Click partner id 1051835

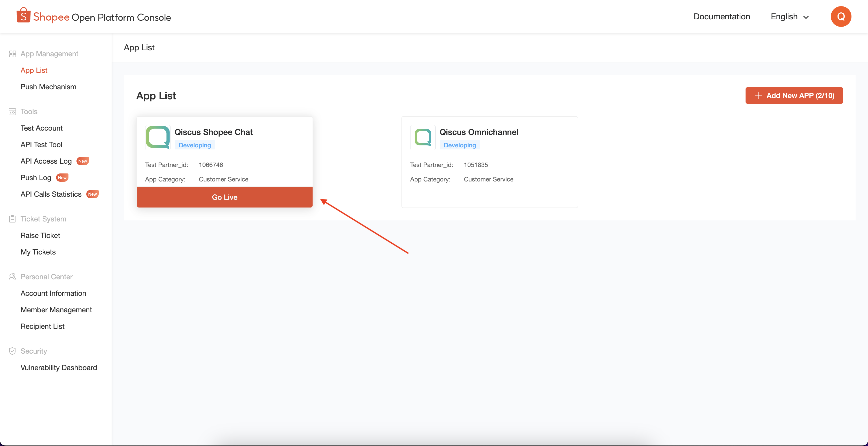476,165
